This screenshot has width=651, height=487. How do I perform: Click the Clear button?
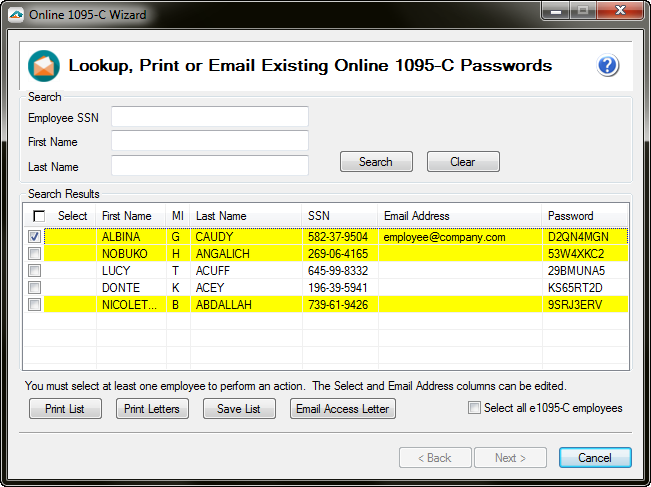click(462, 162)
